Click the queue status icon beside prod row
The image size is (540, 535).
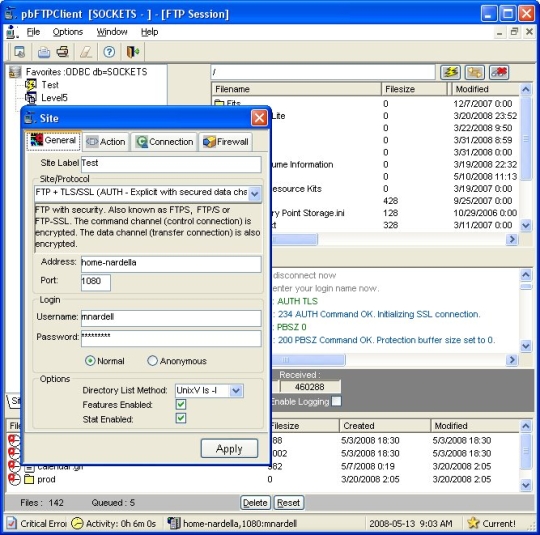point(14,479)
